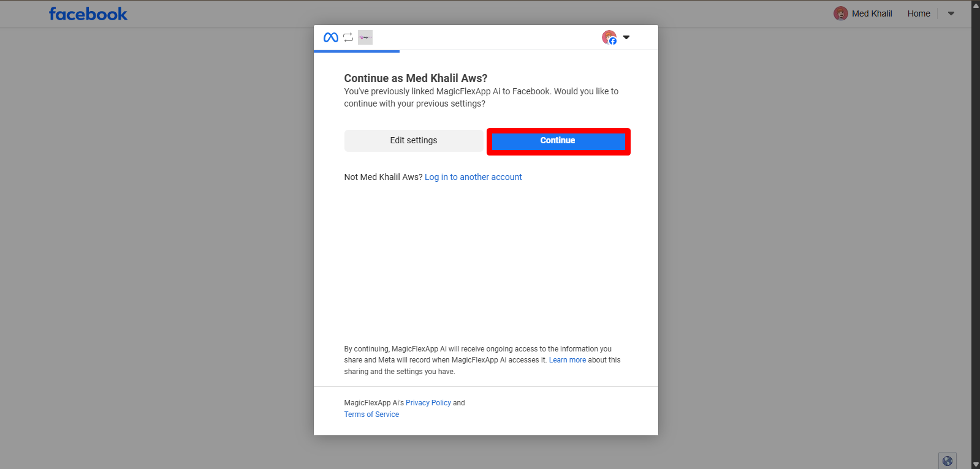Click the two-arrows link icon beside Meta logo
This screenshot has height=469, width=980.
(x=348, y=37)
